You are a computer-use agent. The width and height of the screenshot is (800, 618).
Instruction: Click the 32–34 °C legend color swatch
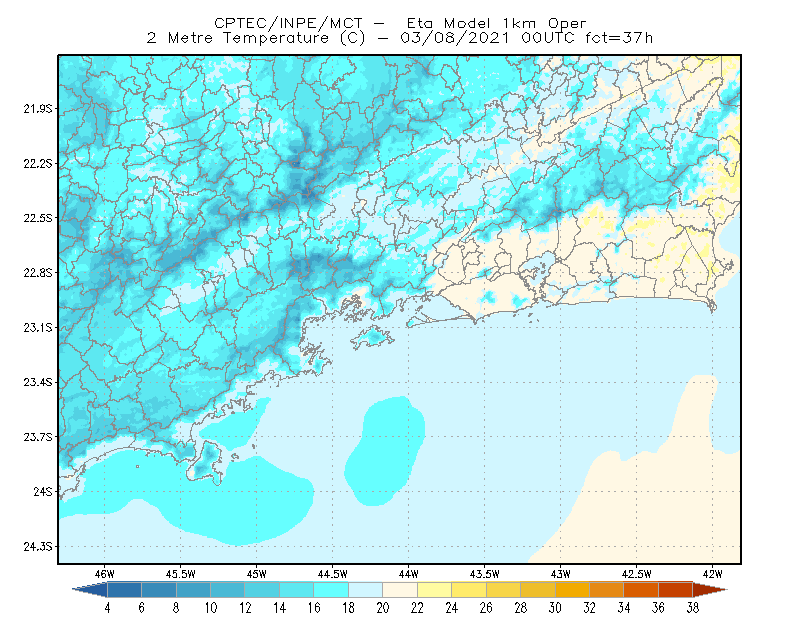click(607, 590)
